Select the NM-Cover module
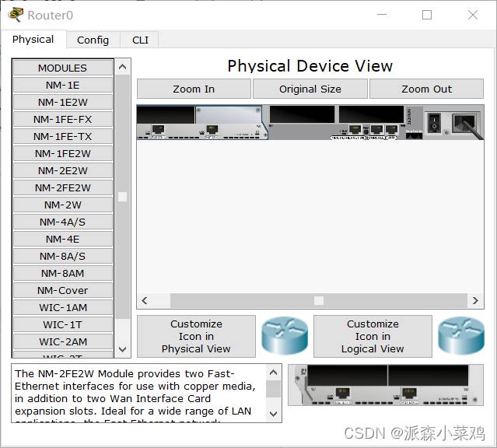497x448 pixels. [x=63, y=290]
